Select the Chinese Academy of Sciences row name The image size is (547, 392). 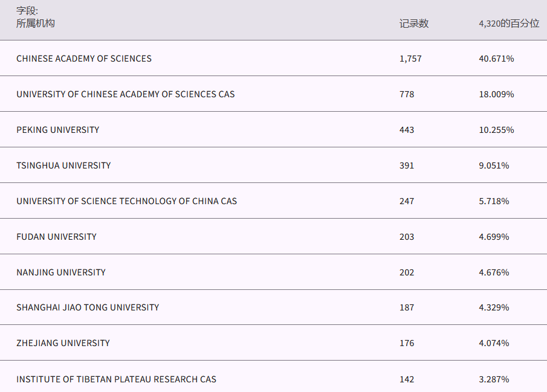point(84,59)
